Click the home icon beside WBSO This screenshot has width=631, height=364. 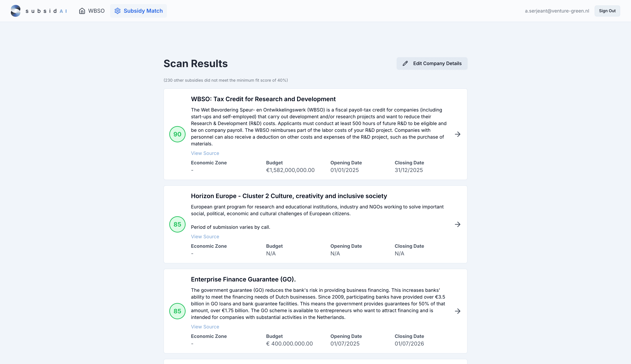pos(82,11)
